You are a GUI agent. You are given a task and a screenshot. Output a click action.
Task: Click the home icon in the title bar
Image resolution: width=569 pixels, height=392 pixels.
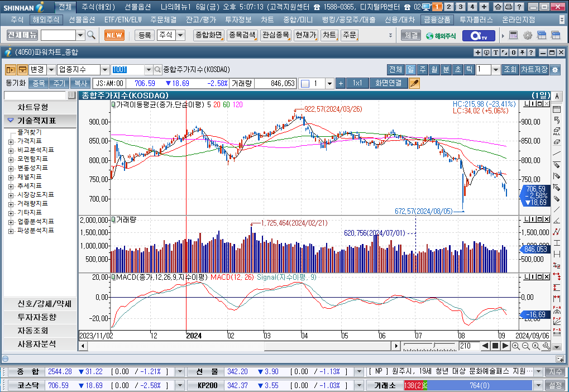(x=498, y=7)
